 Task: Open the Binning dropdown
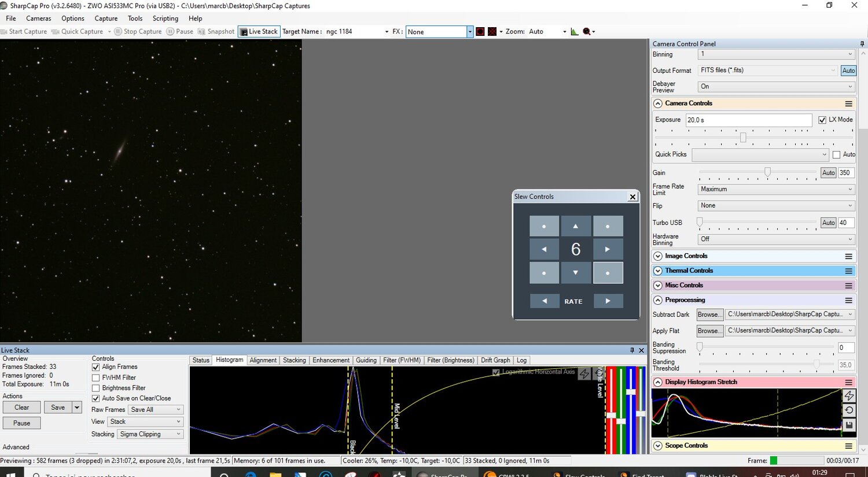pos(776,54)
